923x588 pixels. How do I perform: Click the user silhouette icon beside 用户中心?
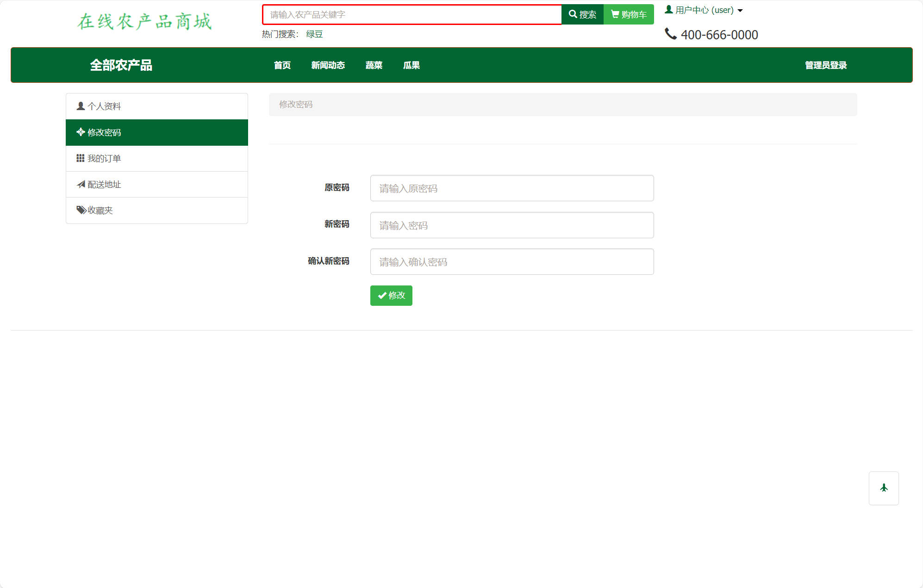coord(669,9)
